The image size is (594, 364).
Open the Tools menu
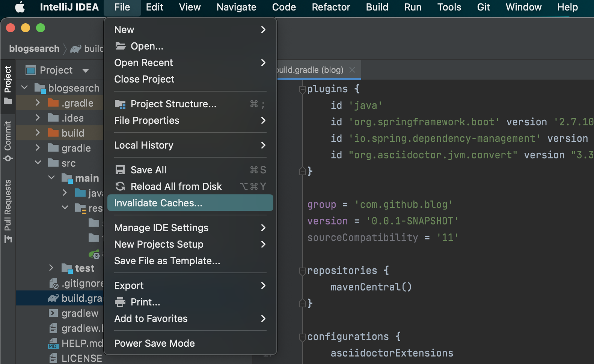449,7
